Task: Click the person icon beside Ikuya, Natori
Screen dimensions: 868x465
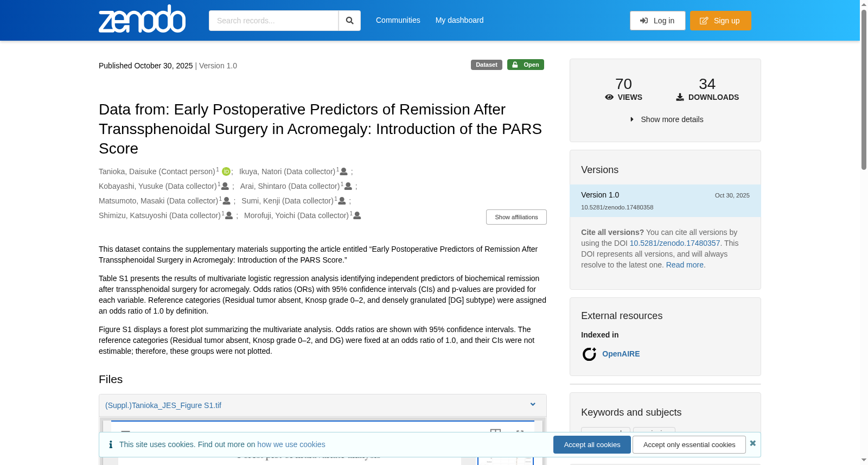Action: 343,171
